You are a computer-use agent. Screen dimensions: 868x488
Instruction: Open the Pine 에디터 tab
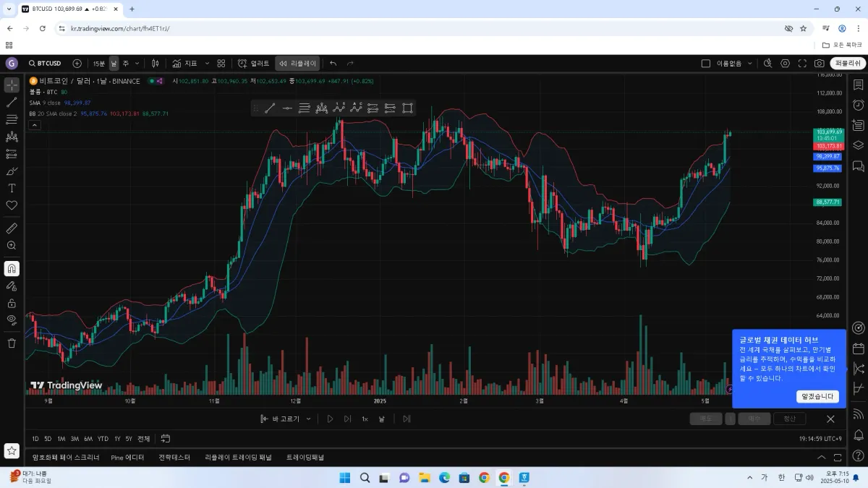(x=128, y=458)
